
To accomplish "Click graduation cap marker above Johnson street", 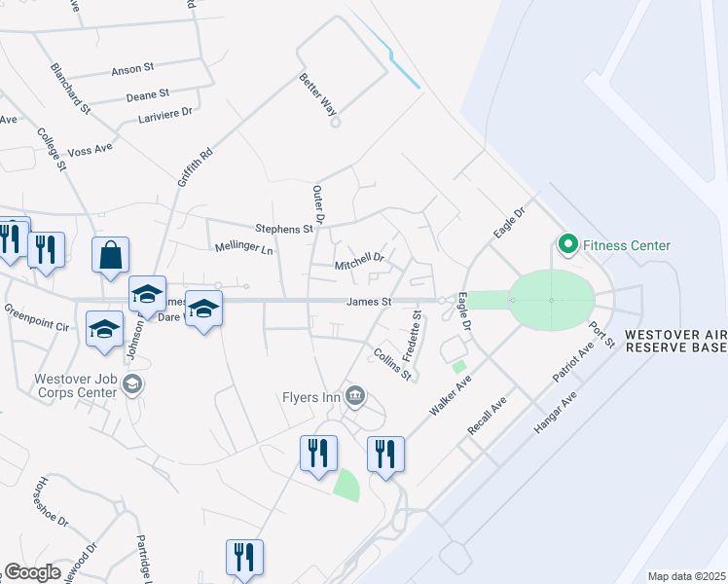I will click(x=147, y=297).
